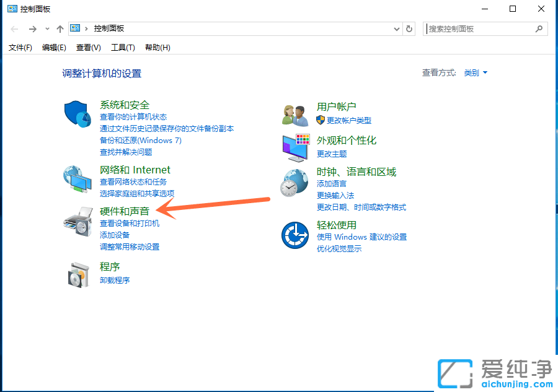Open the Programs disc icon
558x392 pixels.
coord(78,275)
